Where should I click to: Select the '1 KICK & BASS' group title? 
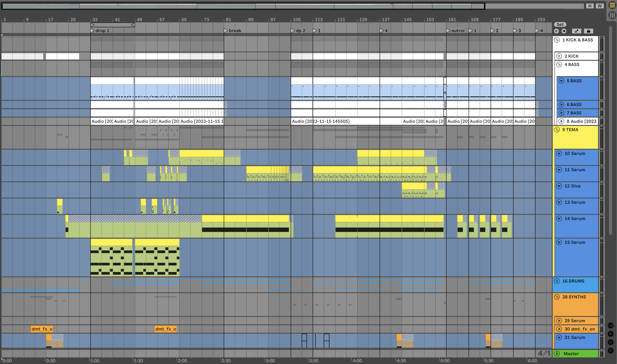click(578, 40)
